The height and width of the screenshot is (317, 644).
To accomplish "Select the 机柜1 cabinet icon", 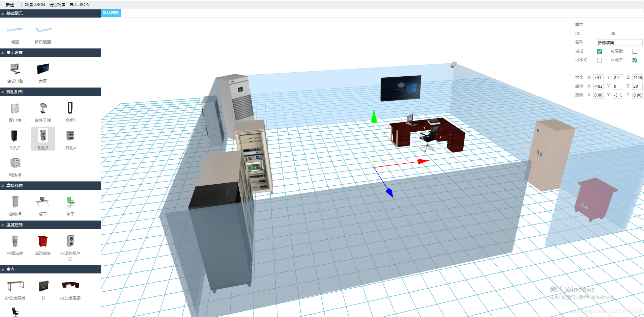I will point(70,108).
